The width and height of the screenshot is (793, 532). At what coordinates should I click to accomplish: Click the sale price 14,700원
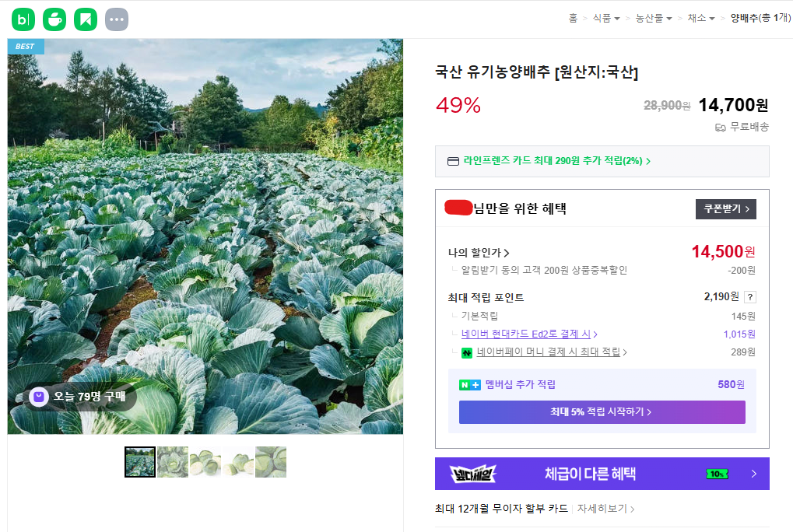pyautogui.click(x=733, y=105)
